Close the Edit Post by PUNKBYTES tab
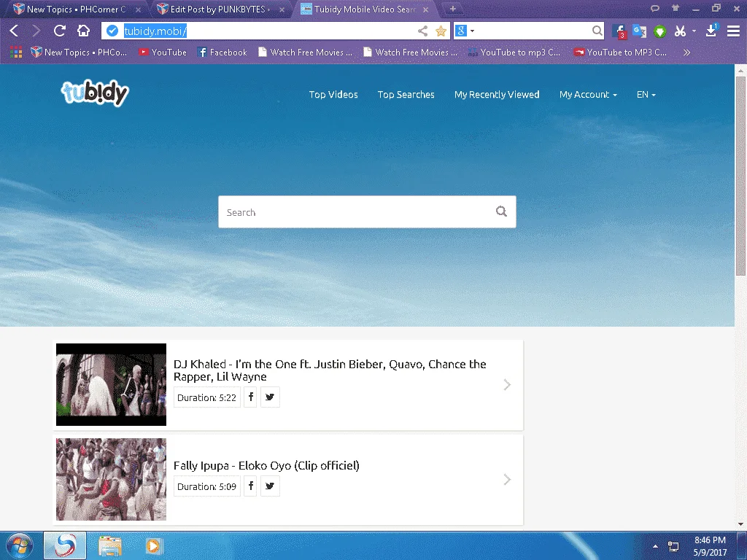Screen dimensions: 747x560 pyautogui.click(x=282, y=9)
